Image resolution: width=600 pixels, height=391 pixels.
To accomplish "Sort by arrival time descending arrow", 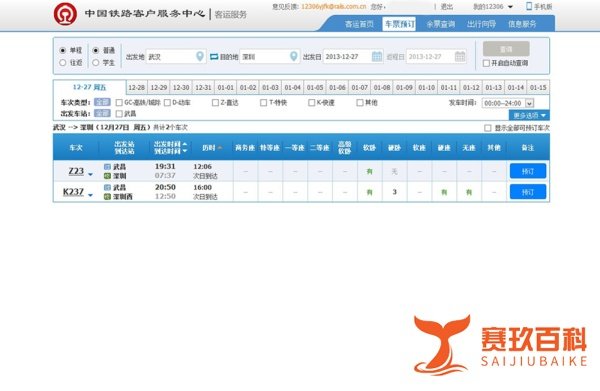I will click(x=185, y=151).
